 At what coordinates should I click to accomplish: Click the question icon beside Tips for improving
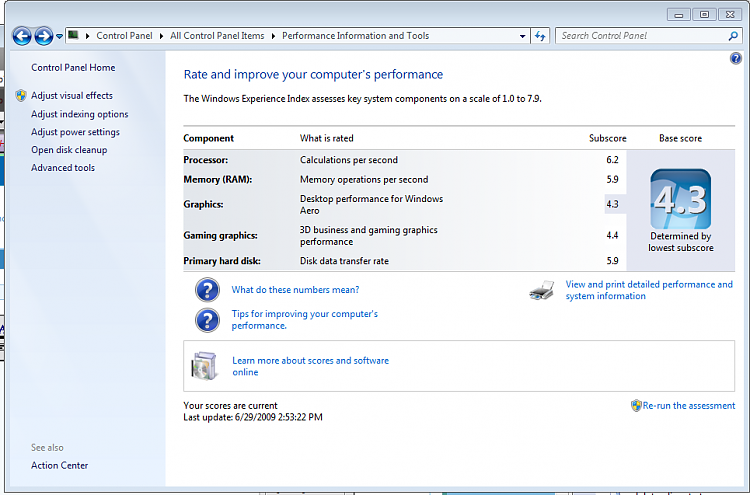[x=207, y=320]
